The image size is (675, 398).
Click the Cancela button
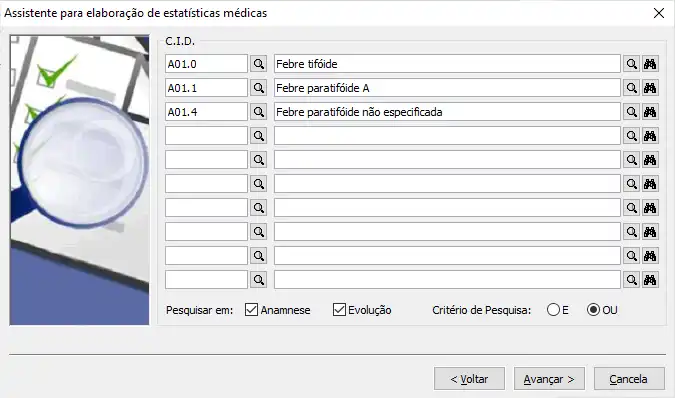click(629, 379)
